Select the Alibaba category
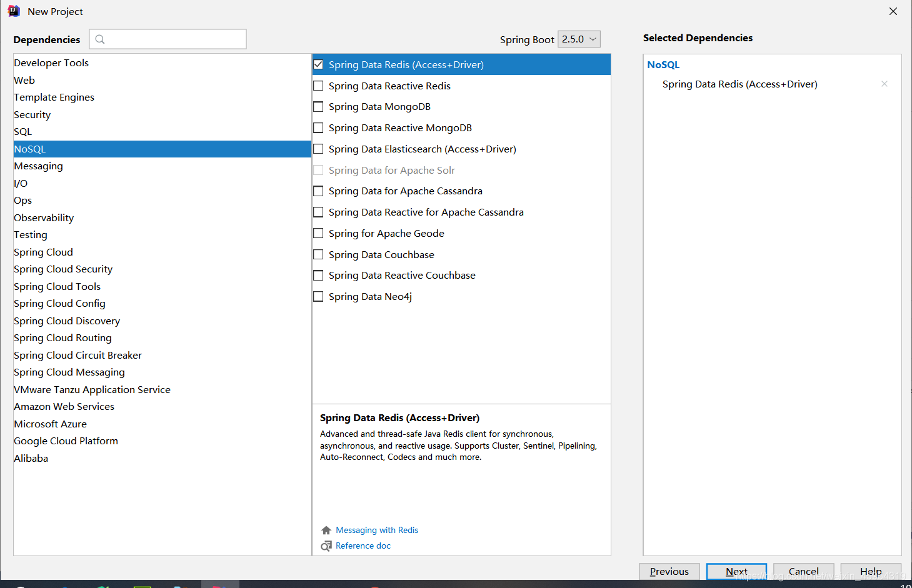Viewport: 912px width, 588px height. tap(163, 458)
